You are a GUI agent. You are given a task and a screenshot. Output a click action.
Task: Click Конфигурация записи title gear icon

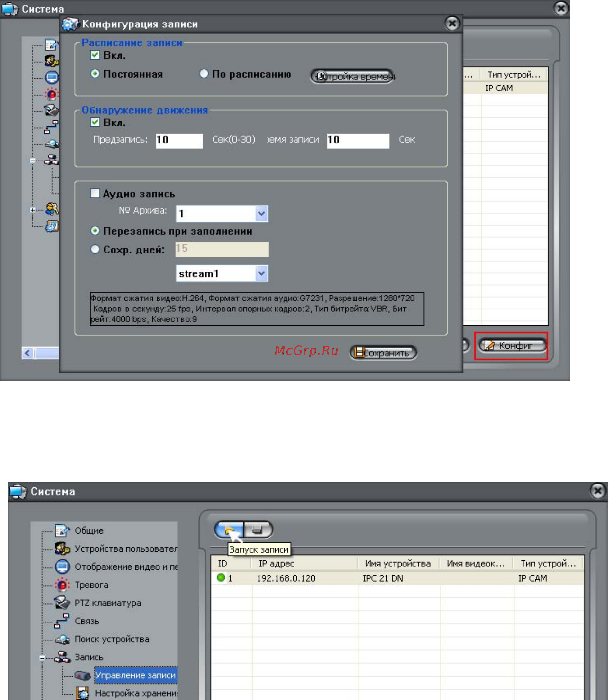click(70, 24)
